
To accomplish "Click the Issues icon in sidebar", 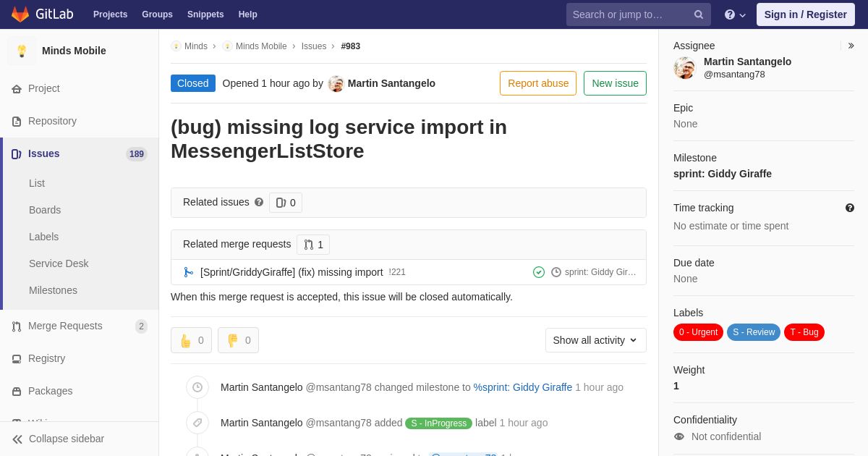I will (x=17, y=153).
